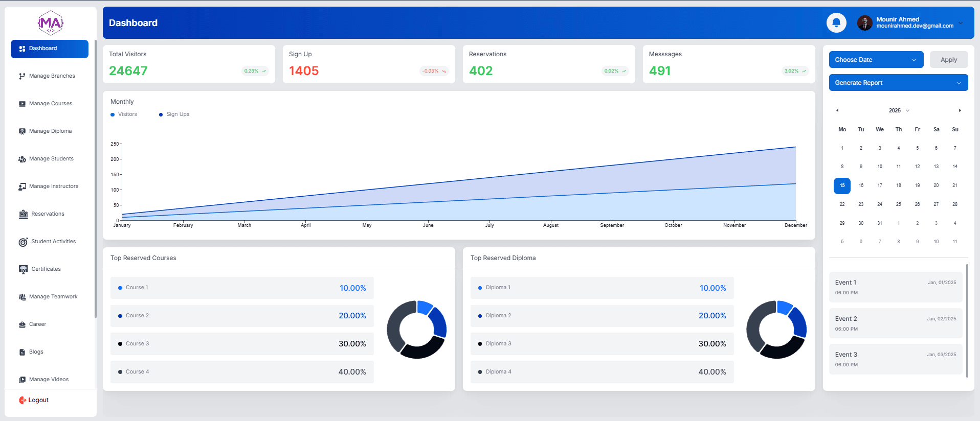Click the Student Activities target icon
Viewport: 980px width, 421px height.
click(x=23, y=242)
